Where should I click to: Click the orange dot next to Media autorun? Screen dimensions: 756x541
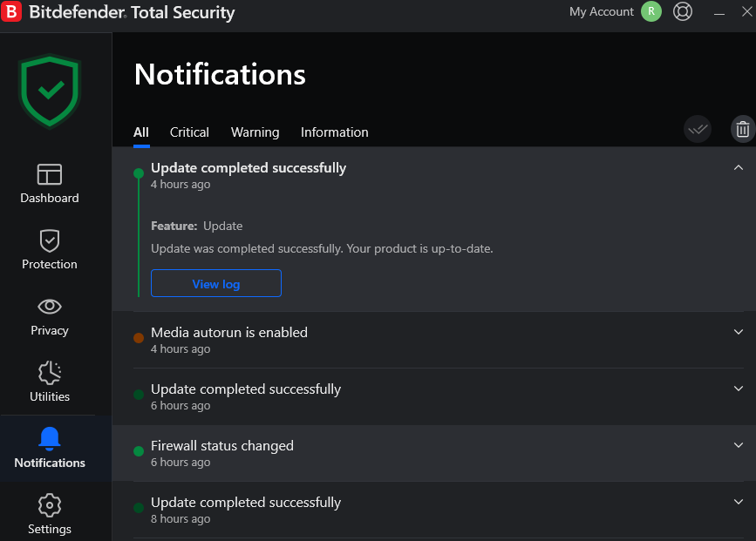coord(139,338)
